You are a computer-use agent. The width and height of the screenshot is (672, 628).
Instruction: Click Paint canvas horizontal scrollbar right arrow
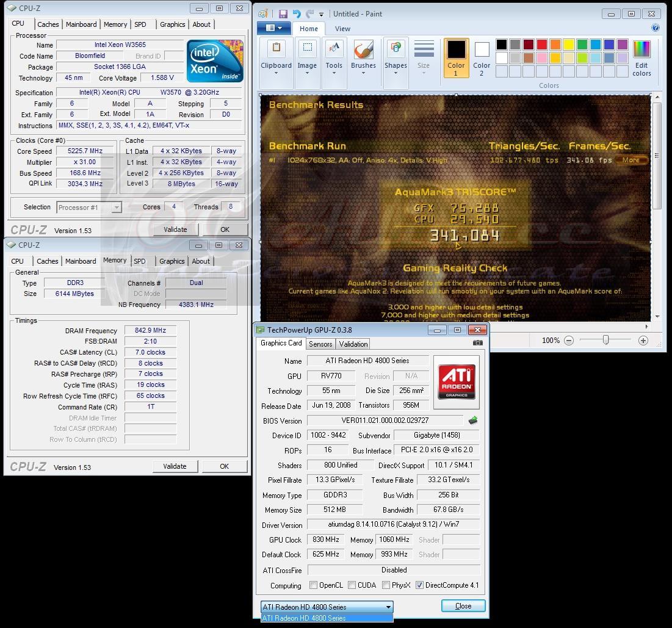(647, 327)
